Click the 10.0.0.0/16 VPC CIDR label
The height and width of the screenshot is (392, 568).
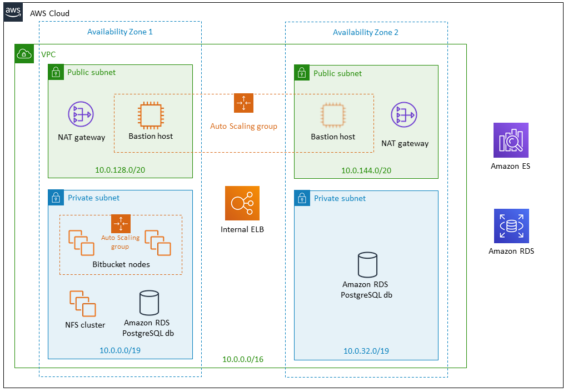click(x=242, y=359)
